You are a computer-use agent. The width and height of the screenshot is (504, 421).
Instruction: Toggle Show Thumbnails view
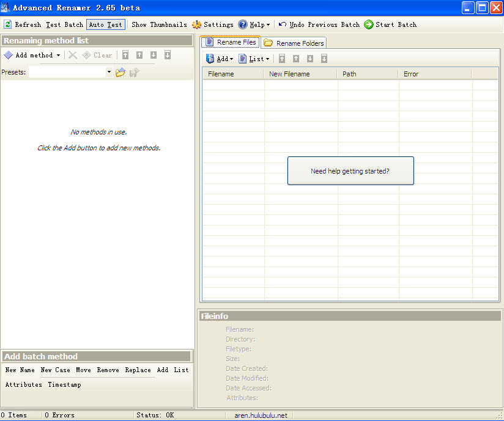159,24
